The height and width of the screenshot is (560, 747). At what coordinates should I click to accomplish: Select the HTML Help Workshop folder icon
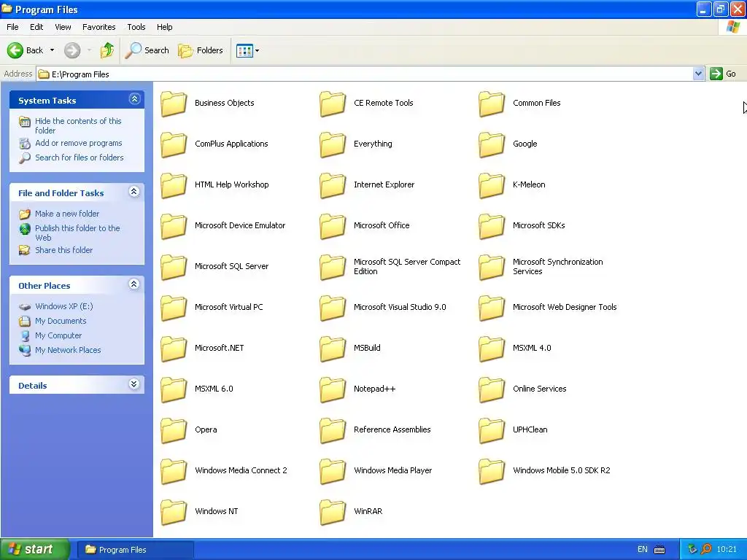point(174,186)
